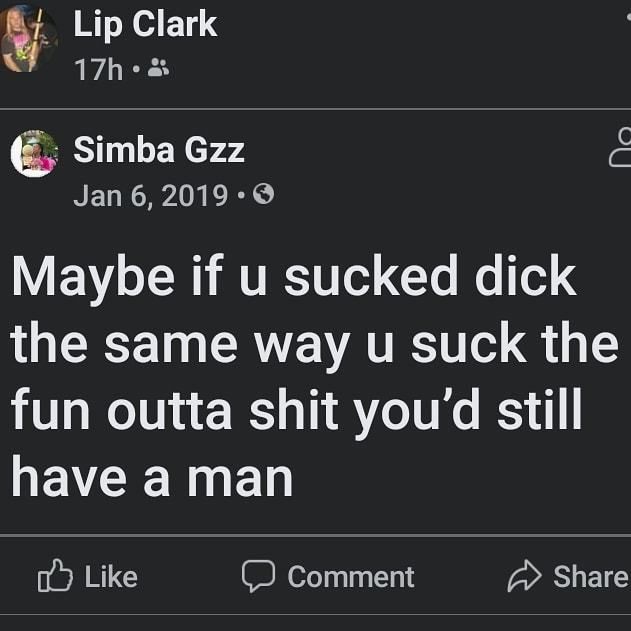
Task: Tap the person icon right of Simba Gzz
Action: pyautogui.click(x=621, y=147)
